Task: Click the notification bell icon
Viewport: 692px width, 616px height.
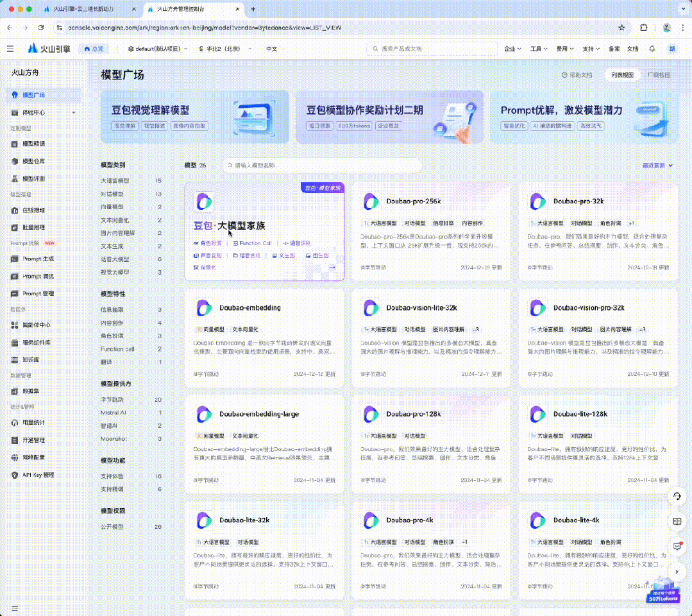Action: click(x=653, y=49)
